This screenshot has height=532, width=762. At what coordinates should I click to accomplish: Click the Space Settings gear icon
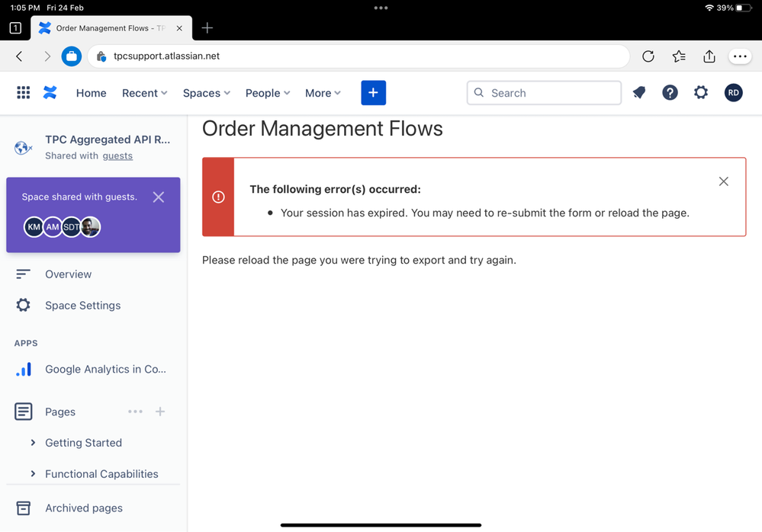(x=23, y=305)
